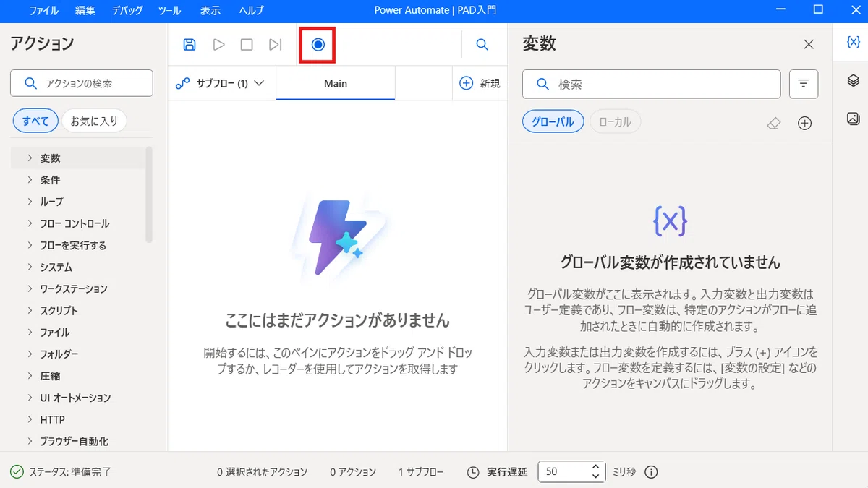Viewport: 868px width, 488px height.
Task: Click the アクション panel title
Action: 42,43
